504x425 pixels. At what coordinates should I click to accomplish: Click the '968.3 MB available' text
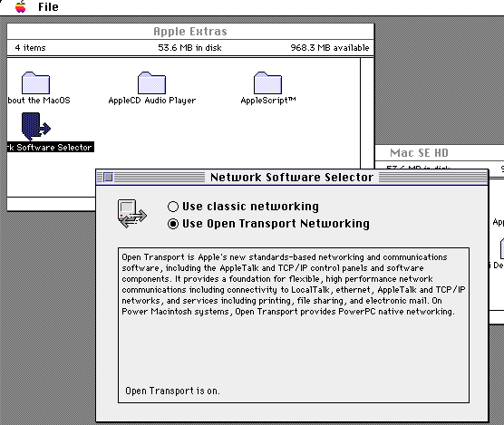pos(330,48)
